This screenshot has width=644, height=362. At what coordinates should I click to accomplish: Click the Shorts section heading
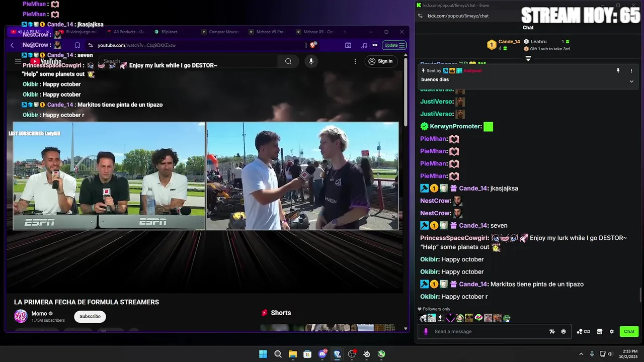tap(281, 313)
